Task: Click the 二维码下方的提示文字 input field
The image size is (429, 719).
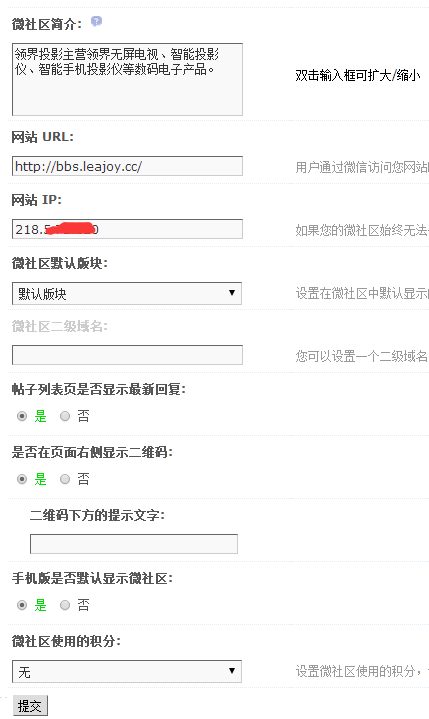Action: pyautogui.click(x=134, y=544)
